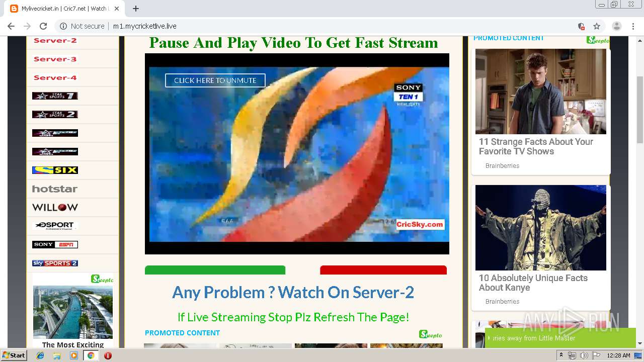Screen dimensions: 644x362
Task: Show hidden system tray icons
Action: tap(561, 355)
